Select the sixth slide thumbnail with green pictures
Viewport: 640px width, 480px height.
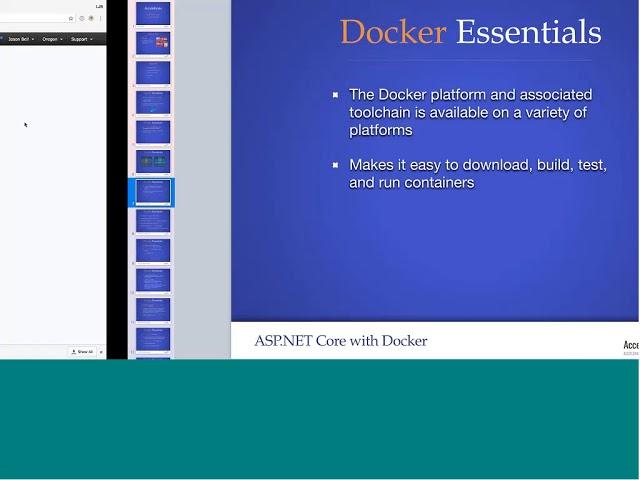coord(153,161)
